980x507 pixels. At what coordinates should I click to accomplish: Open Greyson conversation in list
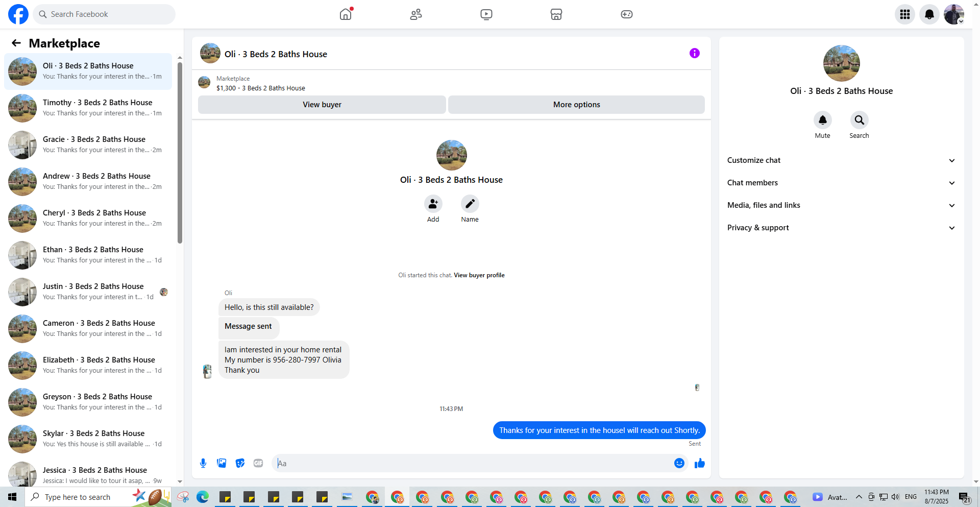(x=88, y=402)
